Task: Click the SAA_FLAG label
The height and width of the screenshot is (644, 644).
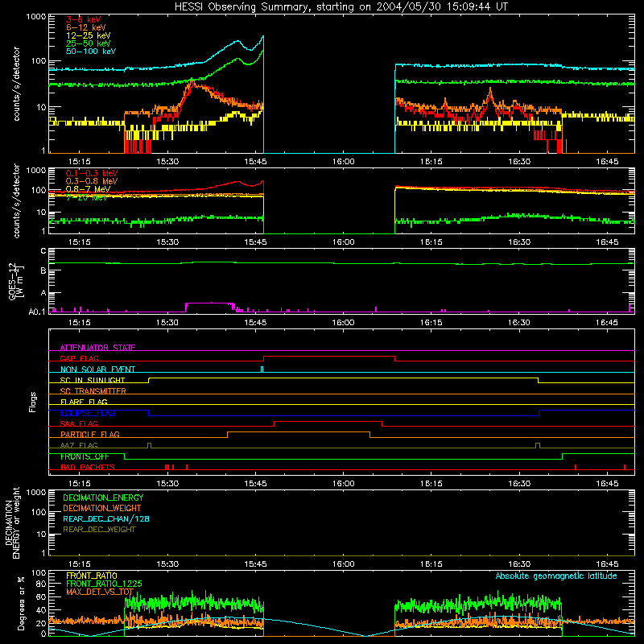Action: [x=79, y=423]
